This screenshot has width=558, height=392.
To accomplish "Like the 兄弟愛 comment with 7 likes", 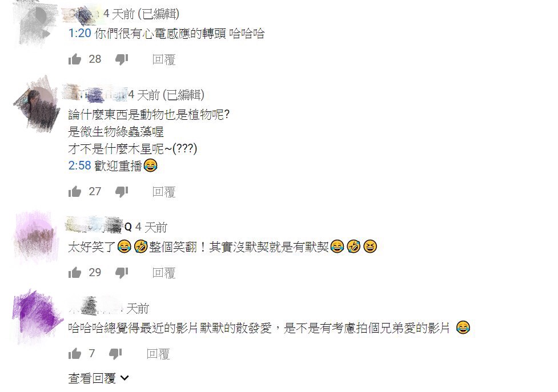I will coord(75,354).
